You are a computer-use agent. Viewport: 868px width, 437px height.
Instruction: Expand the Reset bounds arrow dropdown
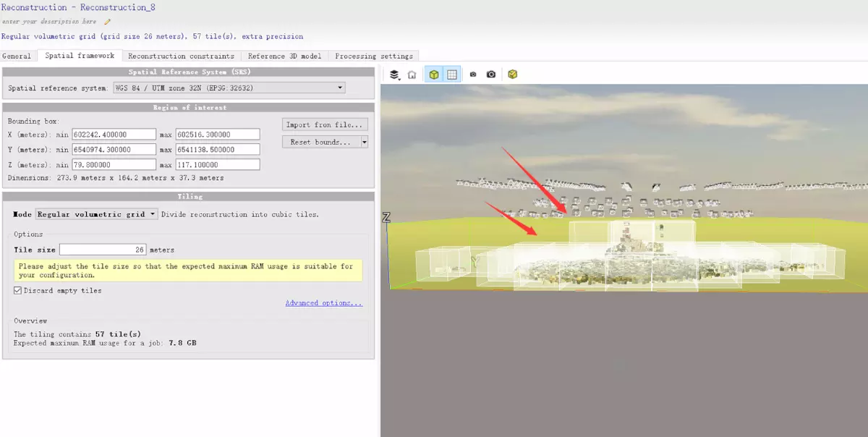point(365,143)
